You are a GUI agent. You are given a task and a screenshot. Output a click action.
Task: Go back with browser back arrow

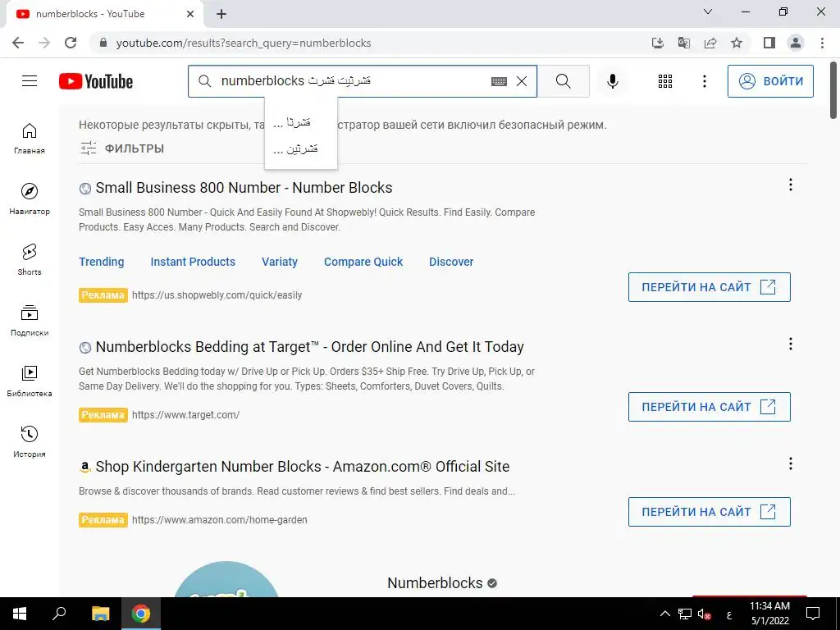[x=18, y=43]
